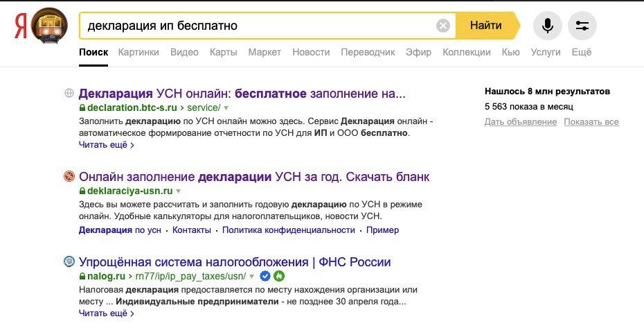This screenshot has width=644, height=328.
Task: Open the search settings sliders icon
Action: 582,26
